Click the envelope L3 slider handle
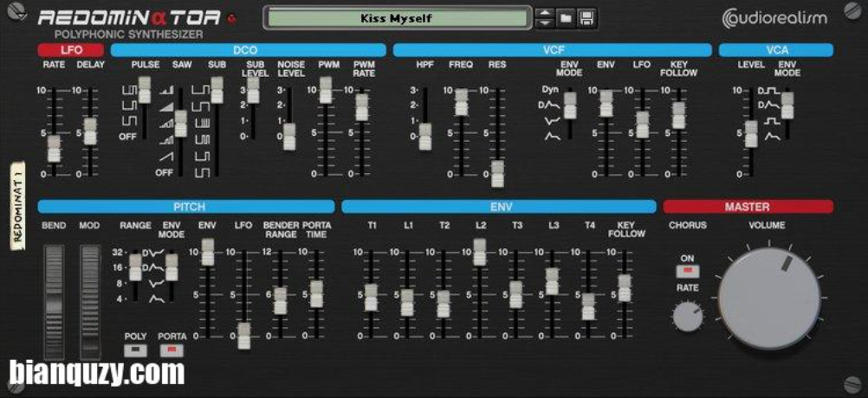Screen dimensions: 868x398 click(552, 281)
